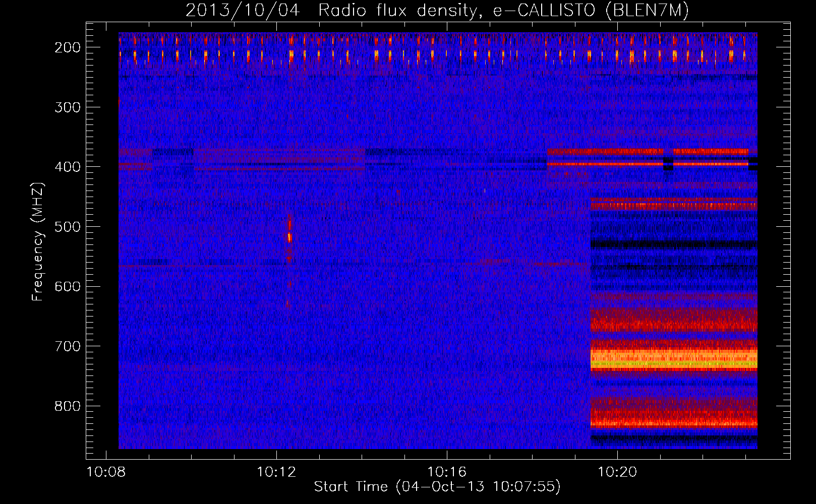This screenshot has width=816, height=504.
Task: Click the 10:12 time tick label
Action: (x=276, y=472)
